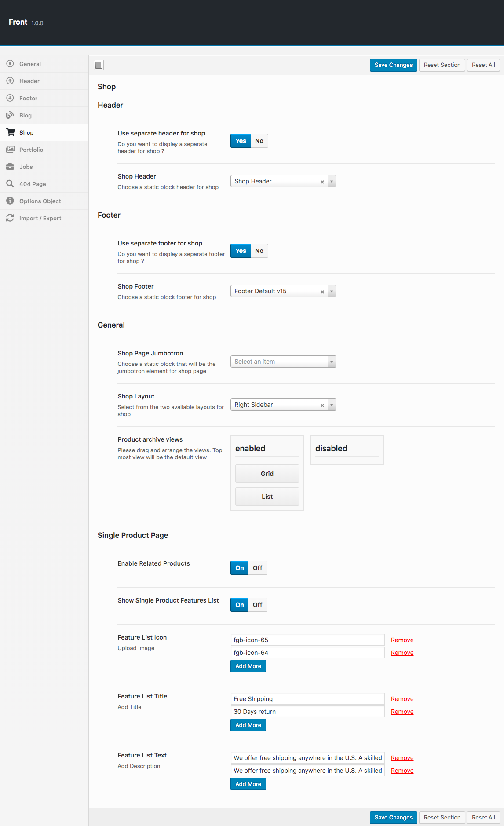Click the bottom Reset All button
504x826 pixels.
point(483,818)
